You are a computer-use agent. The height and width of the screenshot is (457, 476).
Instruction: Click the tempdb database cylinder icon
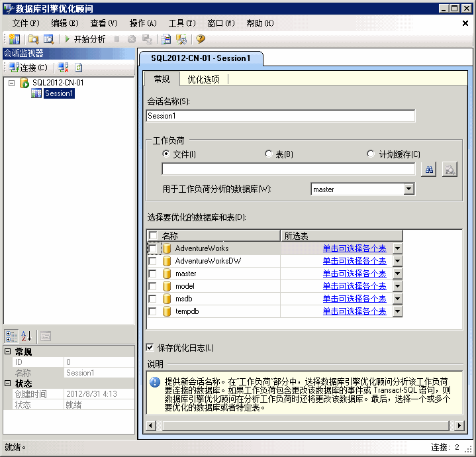(x=167, y=311)
